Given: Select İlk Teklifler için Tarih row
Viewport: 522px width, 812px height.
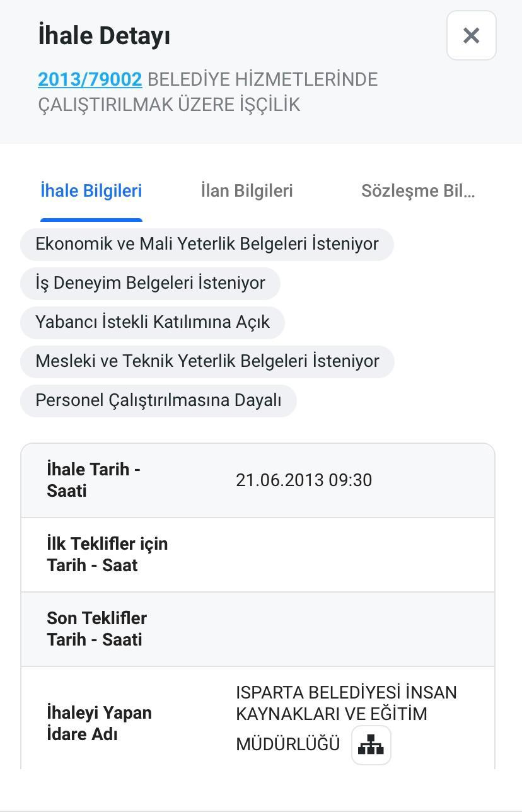Looking at the screenshot, I should (x=258, y=555).
